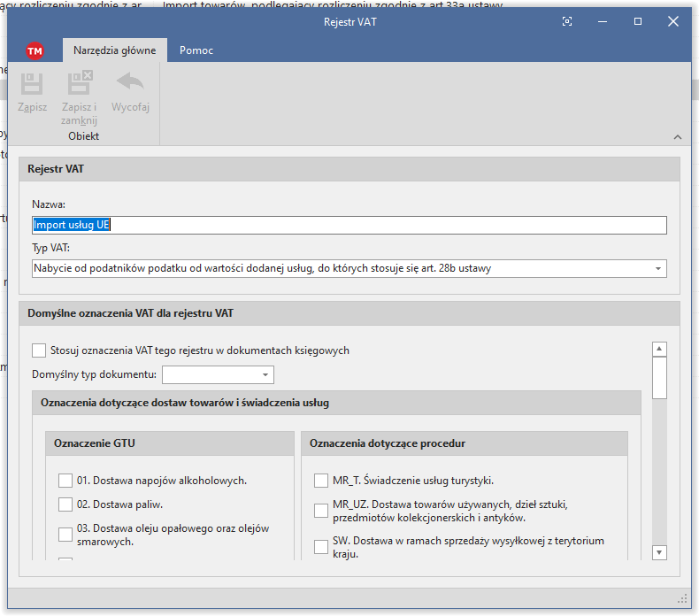Screen dimensions: 699x616
Task: Close the Rejestr VAT window
Action: (x=673, y=21)
